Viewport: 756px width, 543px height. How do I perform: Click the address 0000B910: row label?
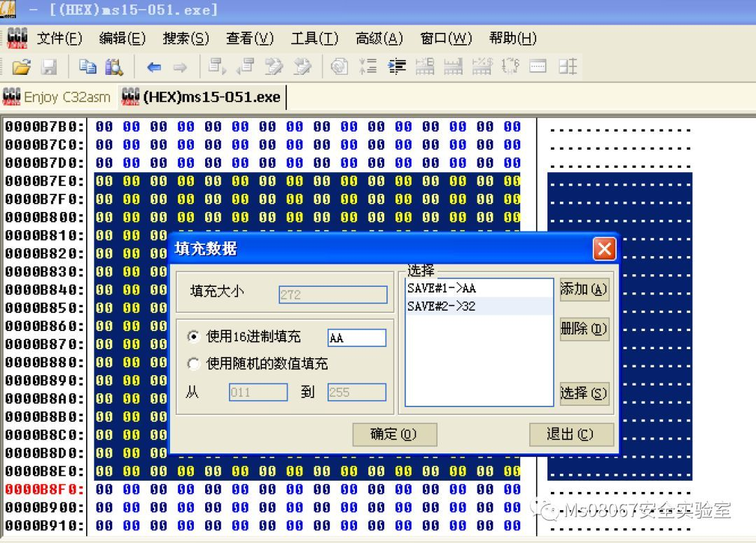pyautogui.click(x=44, y=526)
